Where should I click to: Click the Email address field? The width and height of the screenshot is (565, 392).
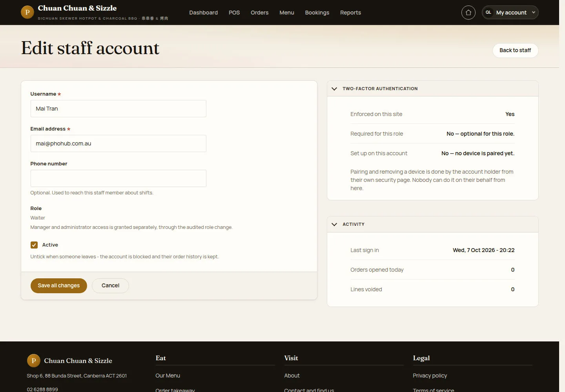118,143
